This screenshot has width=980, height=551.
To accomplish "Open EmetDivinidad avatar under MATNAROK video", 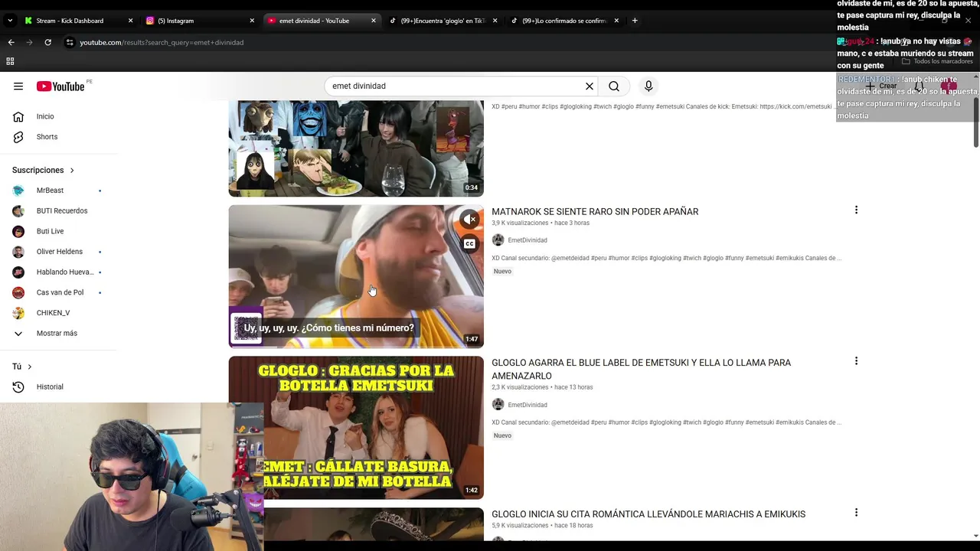I will [498, 240].
